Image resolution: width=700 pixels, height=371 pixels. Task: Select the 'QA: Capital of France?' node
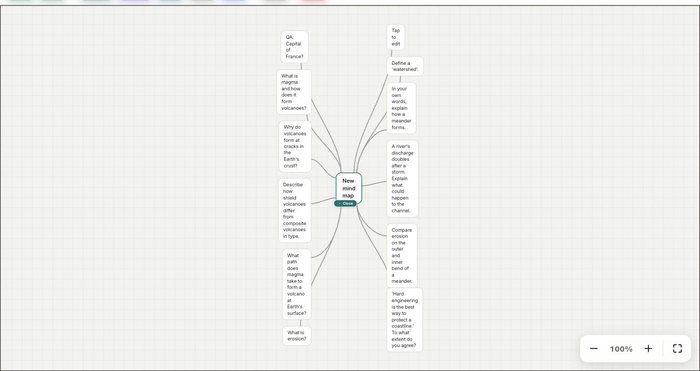(x=294, y=47)
